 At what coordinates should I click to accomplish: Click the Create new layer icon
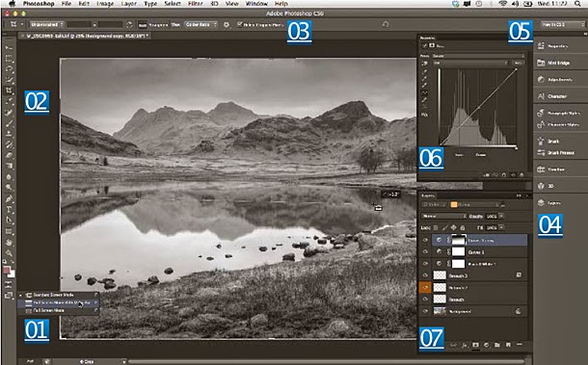click(509, 345)
